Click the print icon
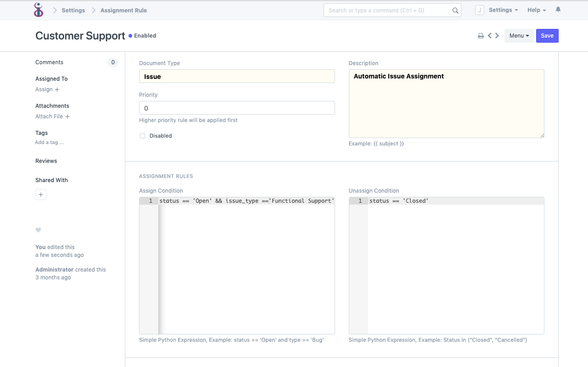This screenshot has height=367, width=588. click(481, 35)
